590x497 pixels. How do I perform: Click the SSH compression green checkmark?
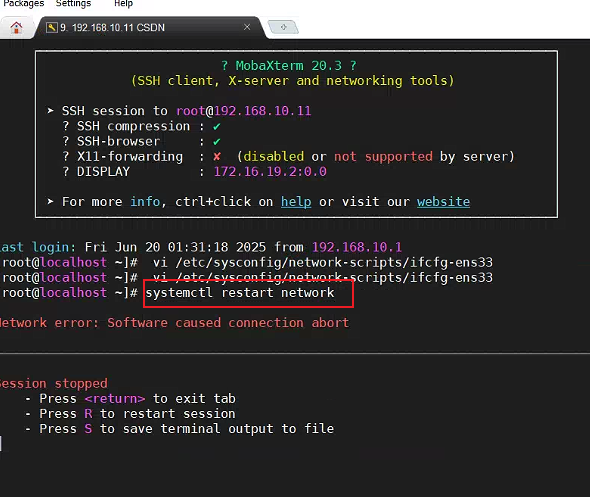point(217,126)
